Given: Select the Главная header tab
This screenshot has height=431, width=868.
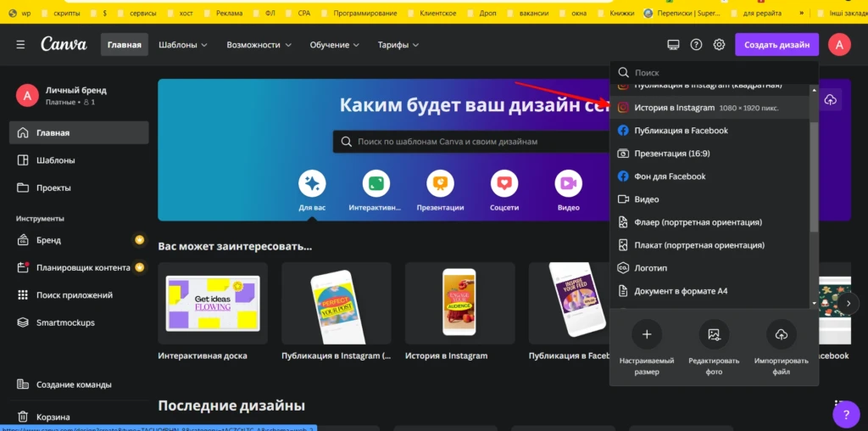Looking at the screenshot, I should tap(125, 45).
